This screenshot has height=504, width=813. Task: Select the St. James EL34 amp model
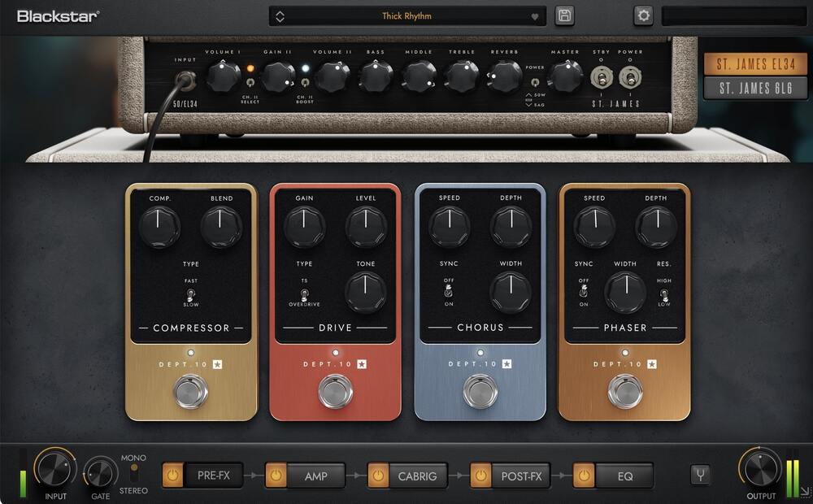click(x=754, y=64)
